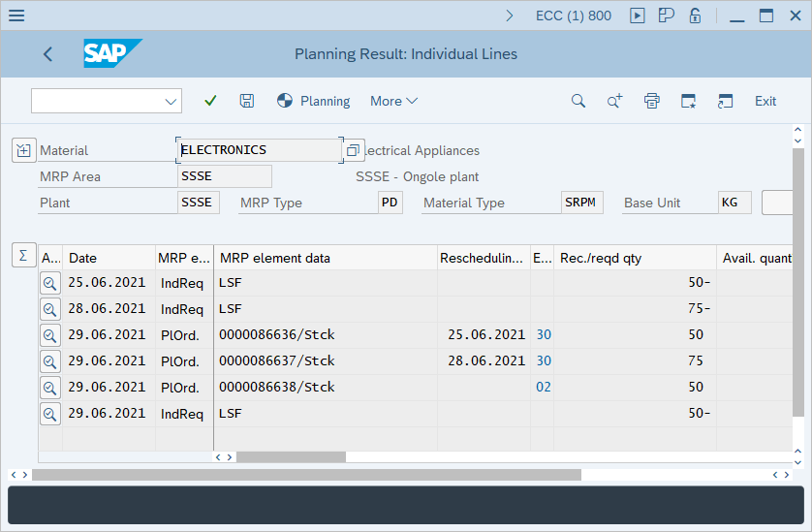Open details icon for planned order 0000086636
This screenshot has width=812, height=532.
click(x=49, y=335)
